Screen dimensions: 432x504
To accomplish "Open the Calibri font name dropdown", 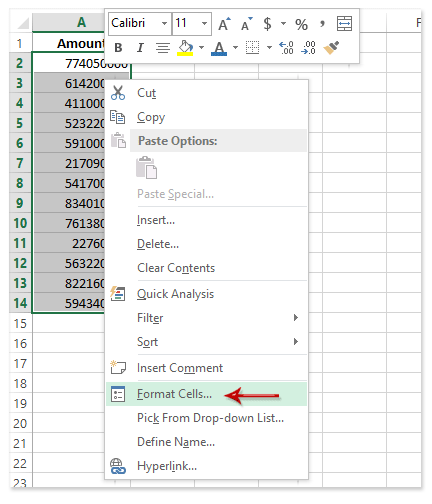I will (164, 24).
